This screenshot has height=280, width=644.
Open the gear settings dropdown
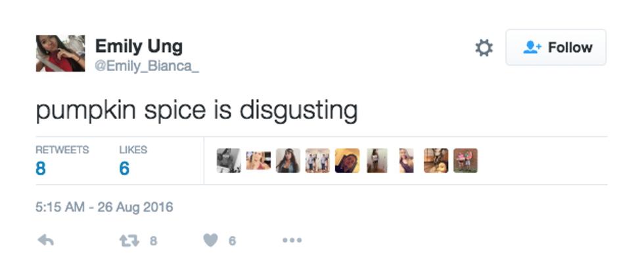(484, 48)
